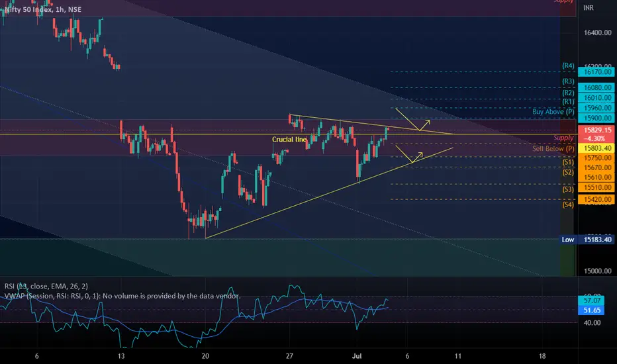Select the (R3) resistance label
The image size is (617, 364).
[568, 81]
